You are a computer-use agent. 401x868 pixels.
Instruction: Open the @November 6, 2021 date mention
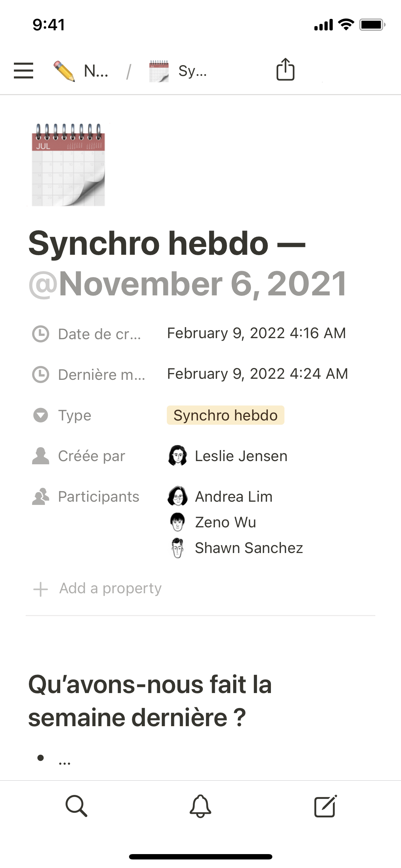pos(187,284)
